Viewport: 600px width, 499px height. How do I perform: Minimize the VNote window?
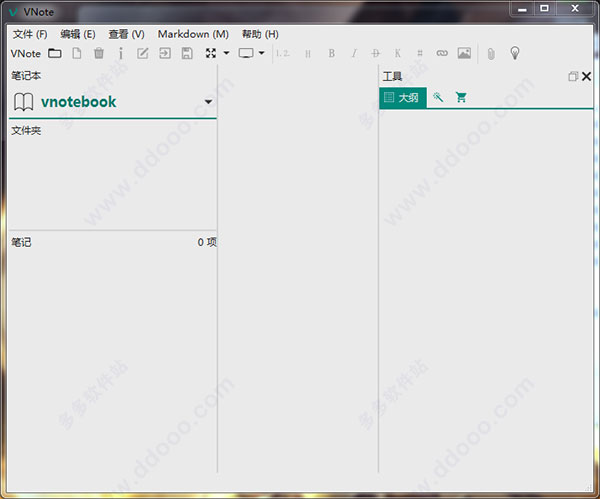[x=522, y=9]
